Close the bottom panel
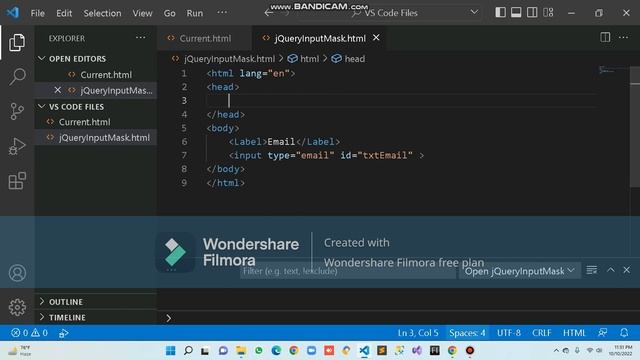The image size is (640, 360). (627, 270)
